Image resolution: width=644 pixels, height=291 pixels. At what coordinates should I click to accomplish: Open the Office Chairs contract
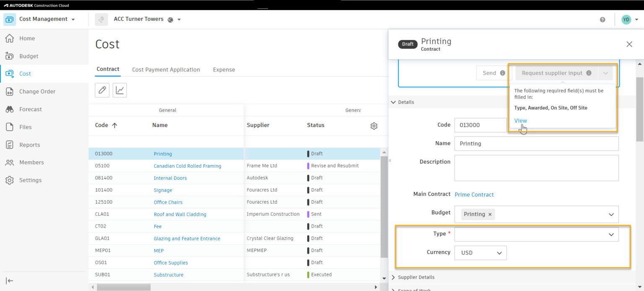[x=168, y=202]
